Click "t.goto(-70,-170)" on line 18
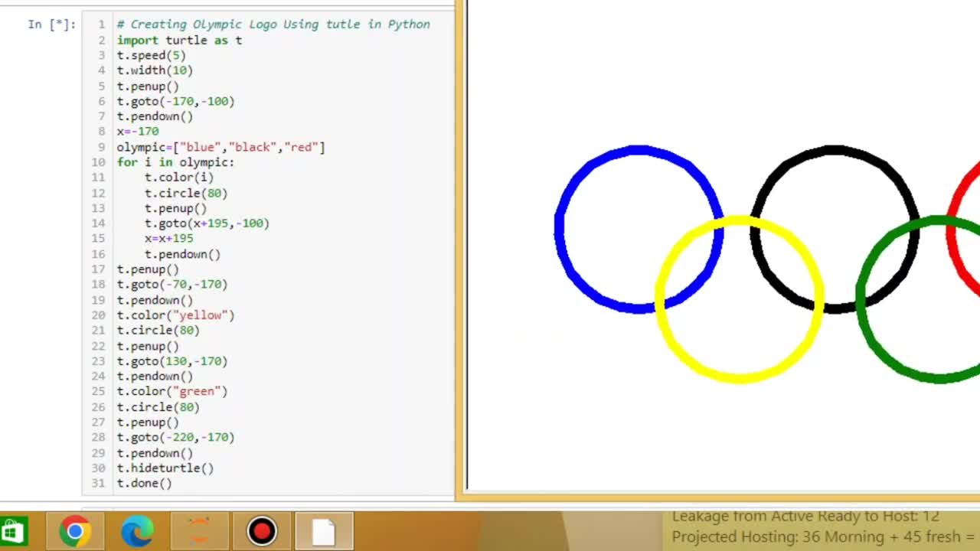The image size is (980, 551). tap(172, 285)
